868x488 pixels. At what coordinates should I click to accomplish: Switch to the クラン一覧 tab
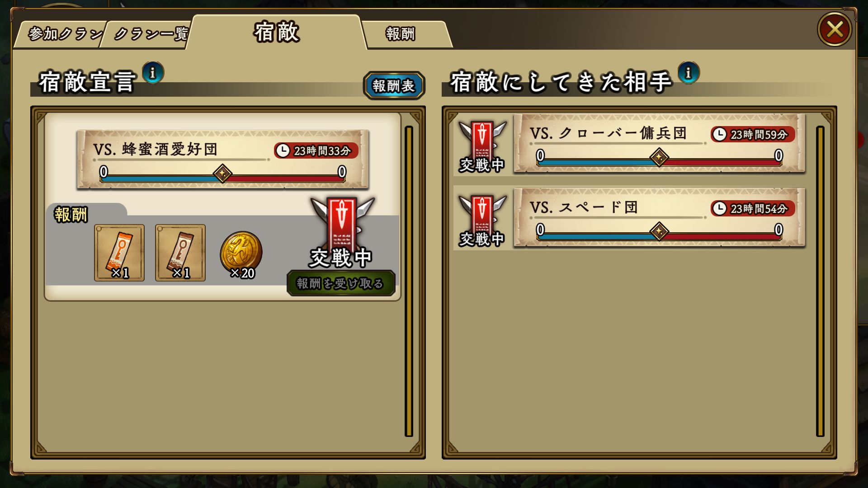147,34
